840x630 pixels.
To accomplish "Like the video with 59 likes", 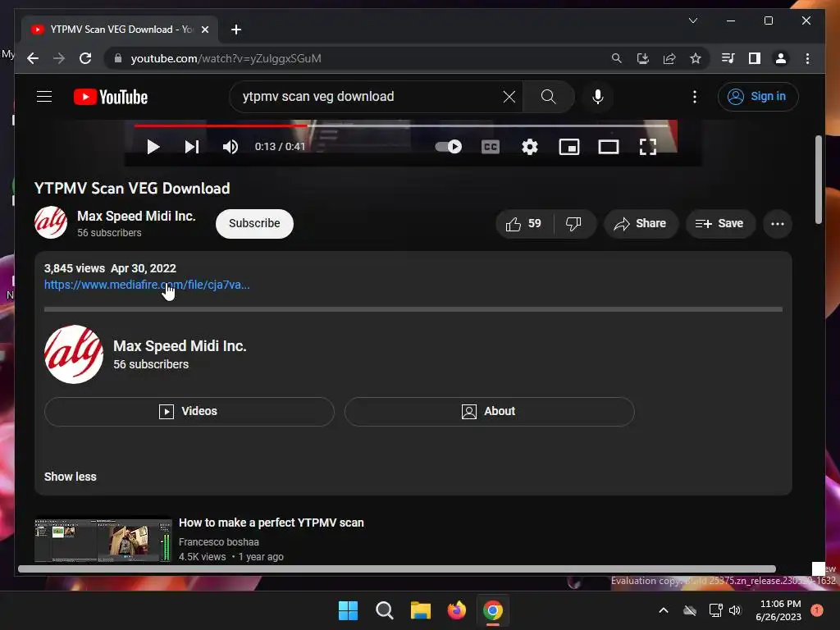I will (524, 223).
